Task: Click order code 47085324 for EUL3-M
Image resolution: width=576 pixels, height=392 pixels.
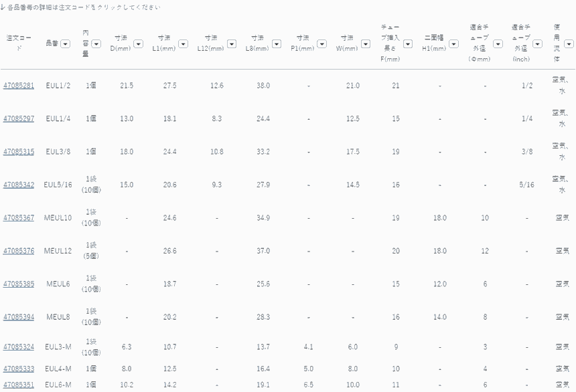Action: click(x=19, y=347)
